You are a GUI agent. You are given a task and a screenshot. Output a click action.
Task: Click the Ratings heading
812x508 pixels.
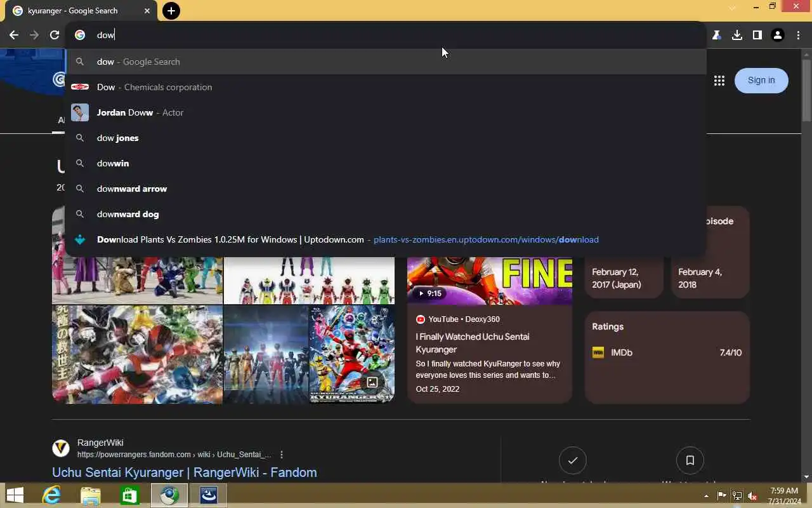(608, 326)
